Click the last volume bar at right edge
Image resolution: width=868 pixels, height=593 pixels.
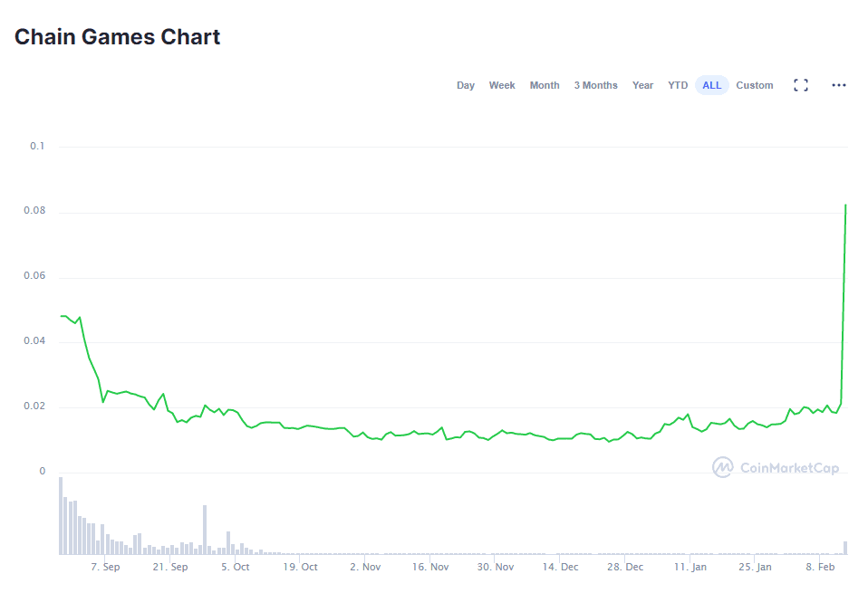845,548
